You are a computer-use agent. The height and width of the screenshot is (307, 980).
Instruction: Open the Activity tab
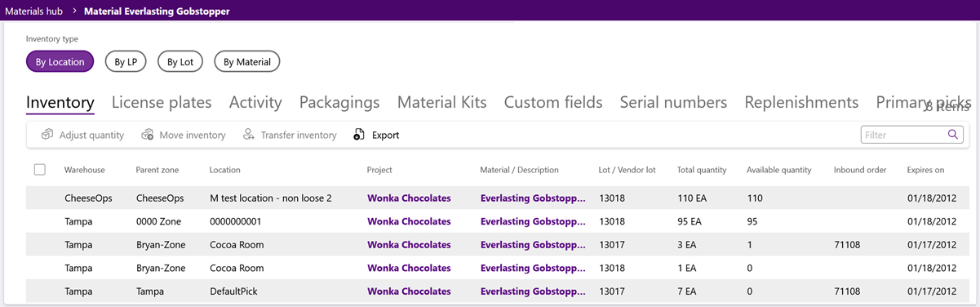[x=255, y=102]
